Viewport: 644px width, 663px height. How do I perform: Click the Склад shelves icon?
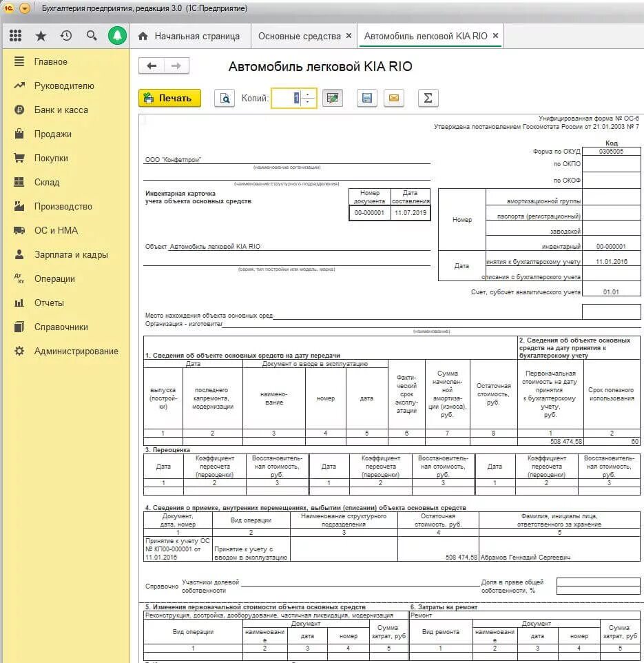coord(19,182)
